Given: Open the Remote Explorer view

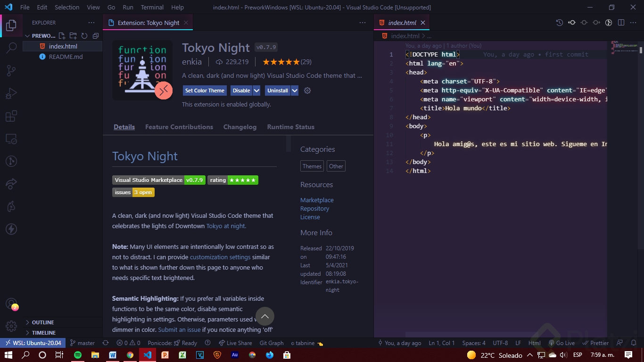Looking at the screenshot, I should coord(11,139).
